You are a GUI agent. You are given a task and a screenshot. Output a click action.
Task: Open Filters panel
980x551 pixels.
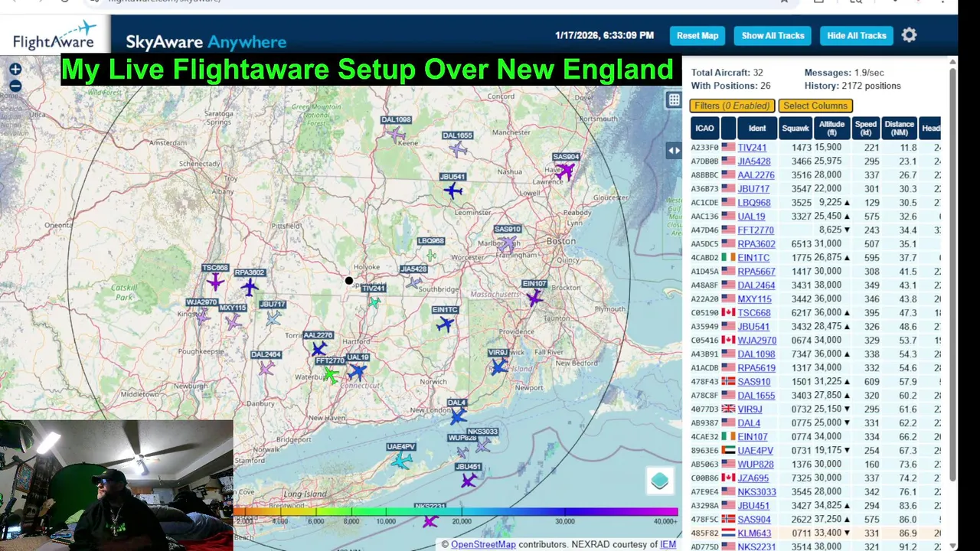[x=733, y=106]
